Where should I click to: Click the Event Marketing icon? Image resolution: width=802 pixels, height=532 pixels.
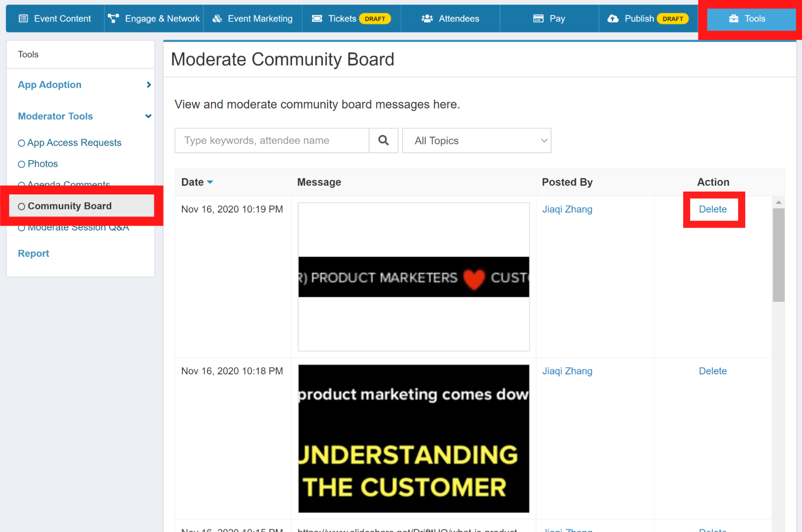pyautogui.click(x=217, y=19)
